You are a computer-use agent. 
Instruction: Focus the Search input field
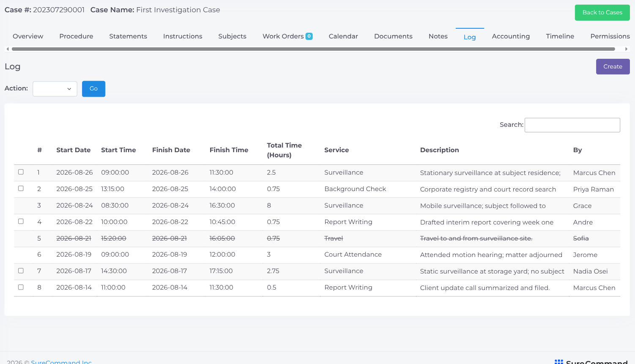coord(572,125)
